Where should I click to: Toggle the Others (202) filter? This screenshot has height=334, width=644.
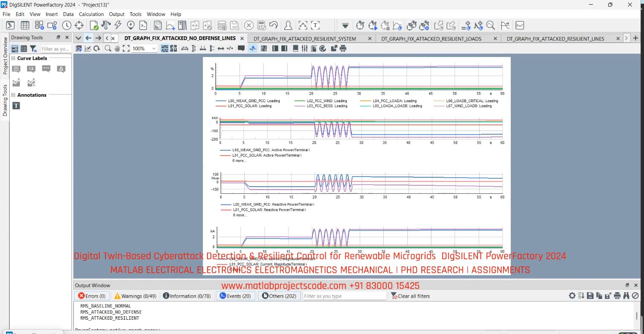pos(279,296)
